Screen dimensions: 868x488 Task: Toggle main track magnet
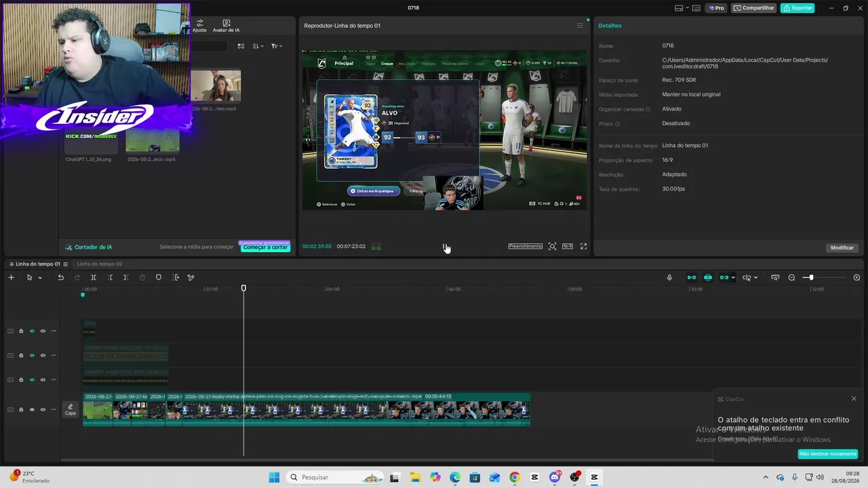click(691, 277)
